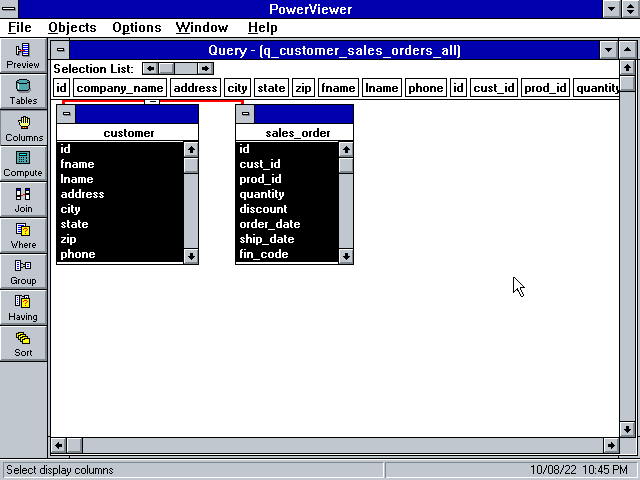Viewport: 640px width, 480px height.
Task: Click prod_id in the Selection List
Action: pos(545,88)
